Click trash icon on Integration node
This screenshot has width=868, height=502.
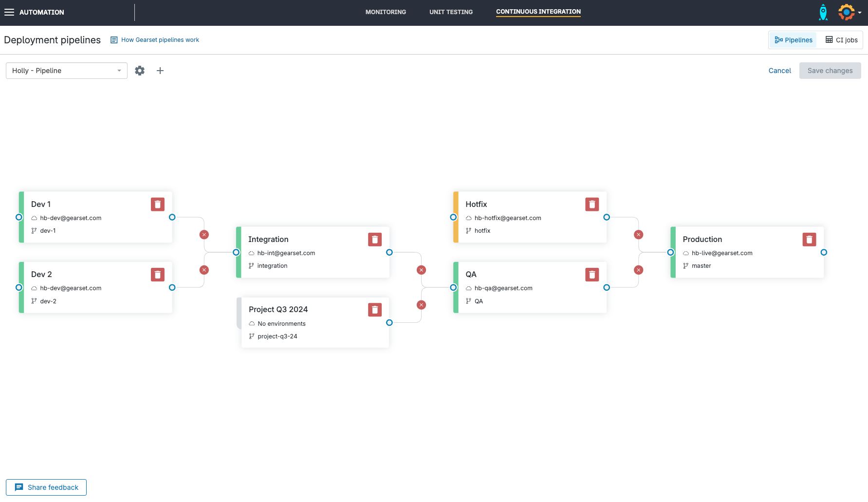tap(374, 240)
